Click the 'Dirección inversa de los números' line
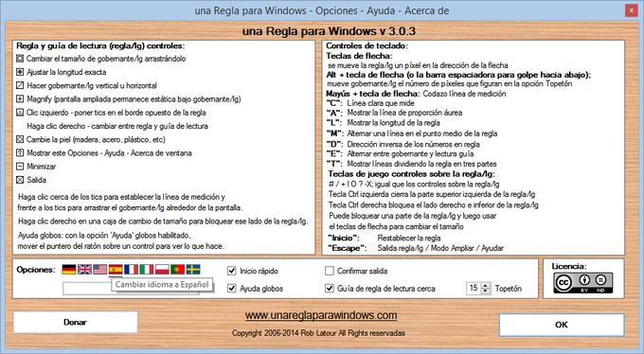The height and width of the screenshot is (354, 644). 413,144
